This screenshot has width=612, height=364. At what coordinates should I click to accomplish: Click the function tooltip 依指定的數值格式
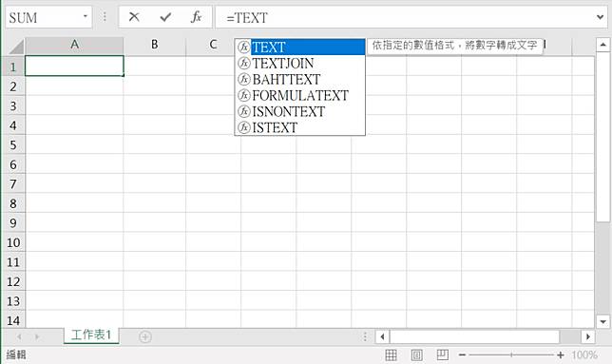(454, 46)
